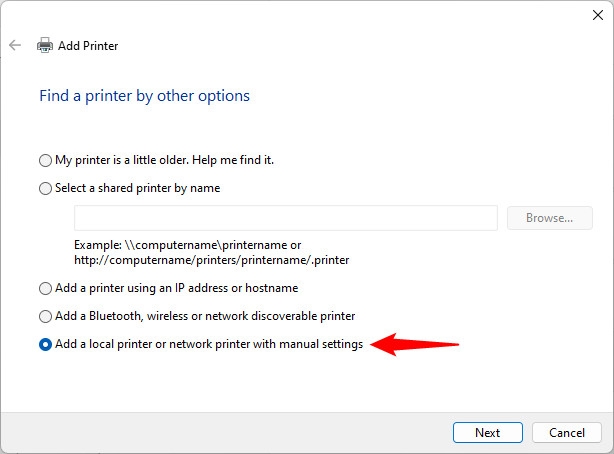
Task: Go back using the left arrow icon
Action: [15, 45]
